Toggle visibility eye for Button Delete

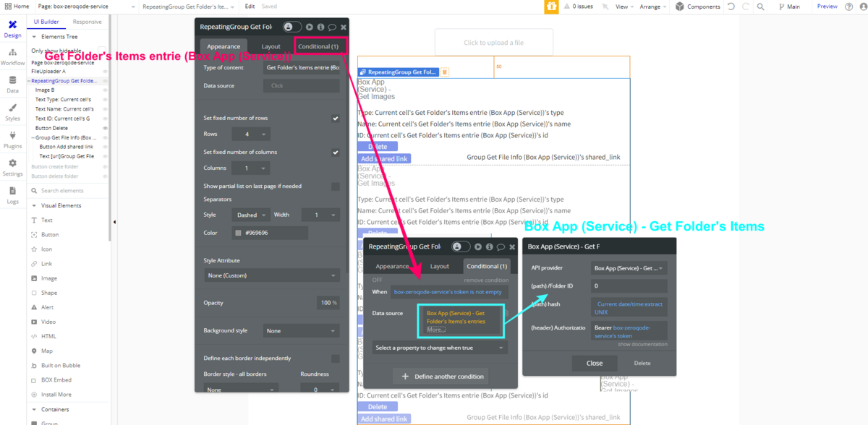coord(105,128)
